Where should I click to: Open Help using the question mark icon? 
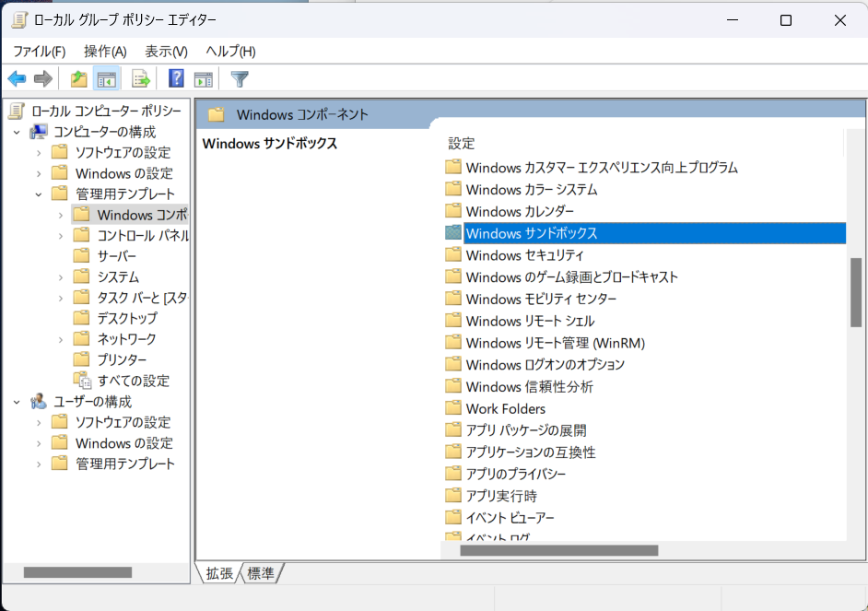pos(175,78)
